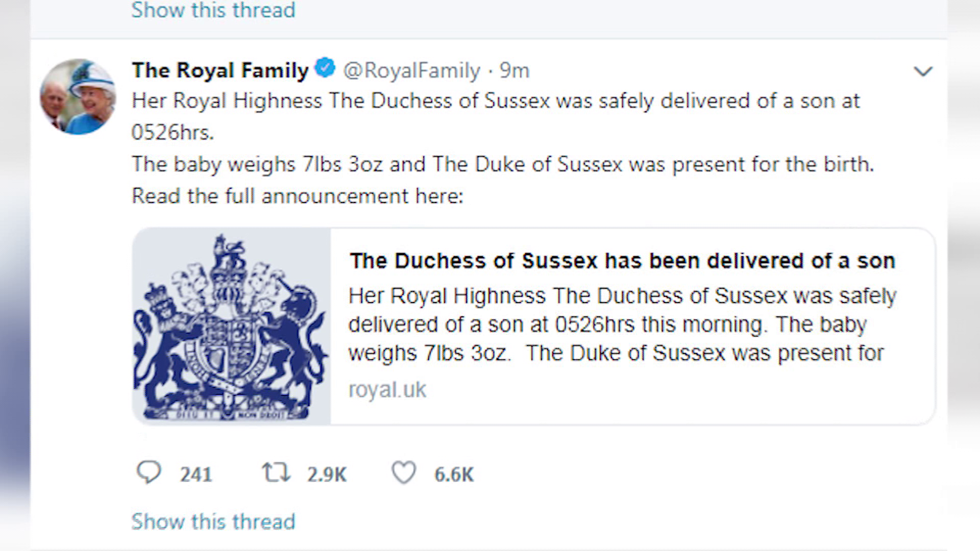Click the royal coat of arms image
This screenshot has height=551, width=980.
click(x=231, y=327)
